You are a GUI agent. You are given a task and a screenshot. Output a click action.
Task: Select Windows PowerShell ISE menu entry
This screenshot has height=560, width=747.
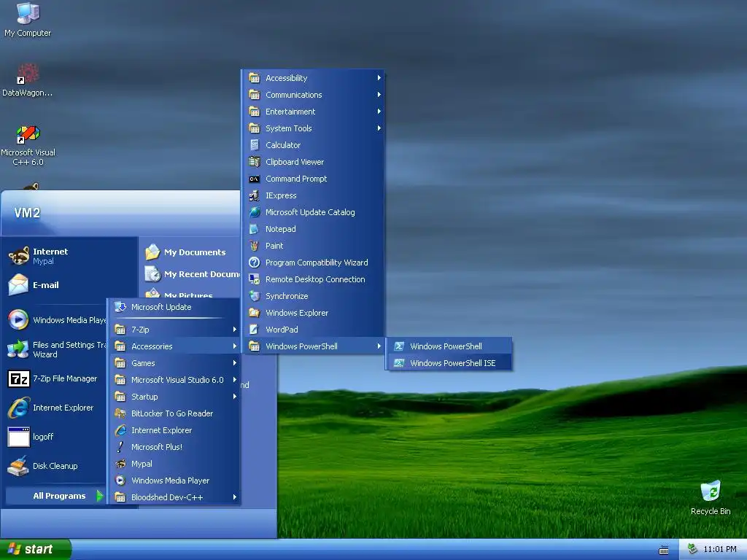tap(450, 363)
